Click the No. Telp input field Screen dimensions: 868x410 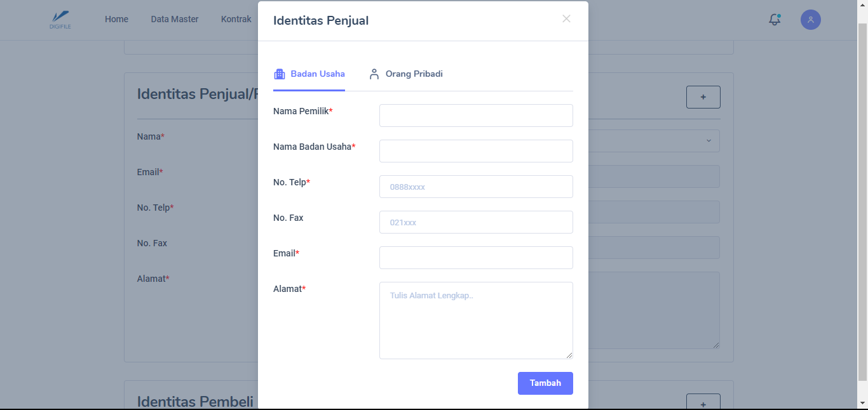tap(476, 187)
